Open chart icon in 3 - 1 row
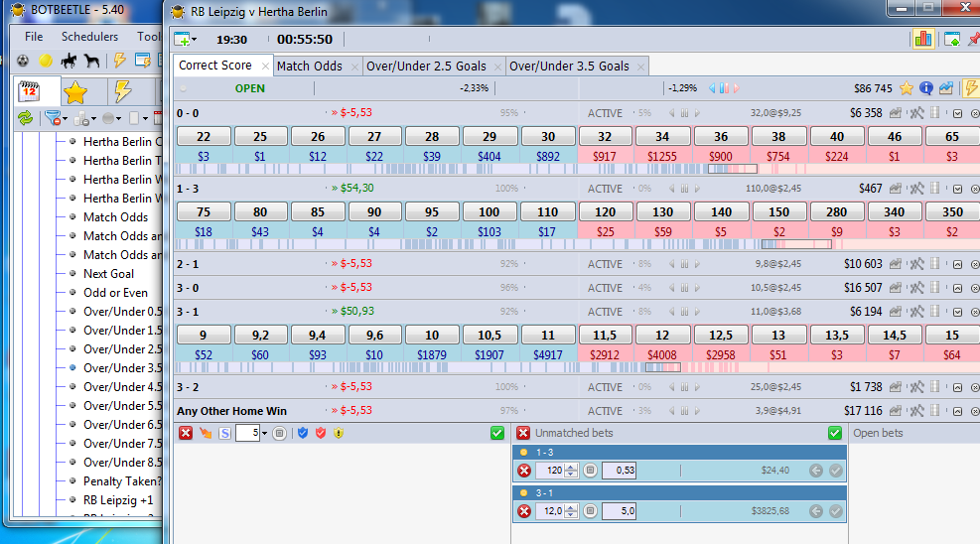Viewport: 980px width, 544px height. coord(896,311)
